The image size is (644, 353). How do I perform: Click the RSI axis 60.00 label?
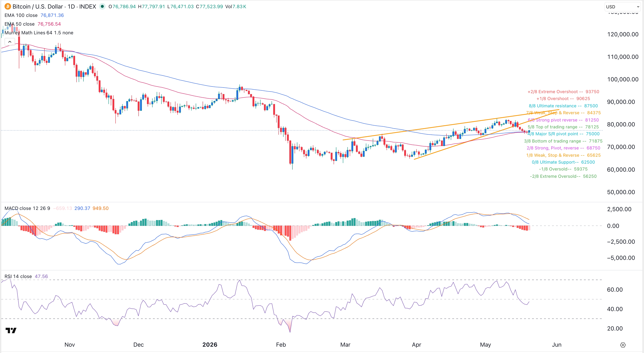tap(615, 290)
